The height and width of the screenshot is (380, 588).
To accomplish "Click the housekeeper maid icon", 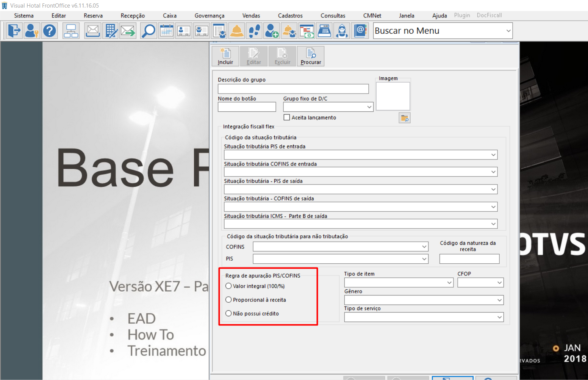I will (x=342, y=31).
